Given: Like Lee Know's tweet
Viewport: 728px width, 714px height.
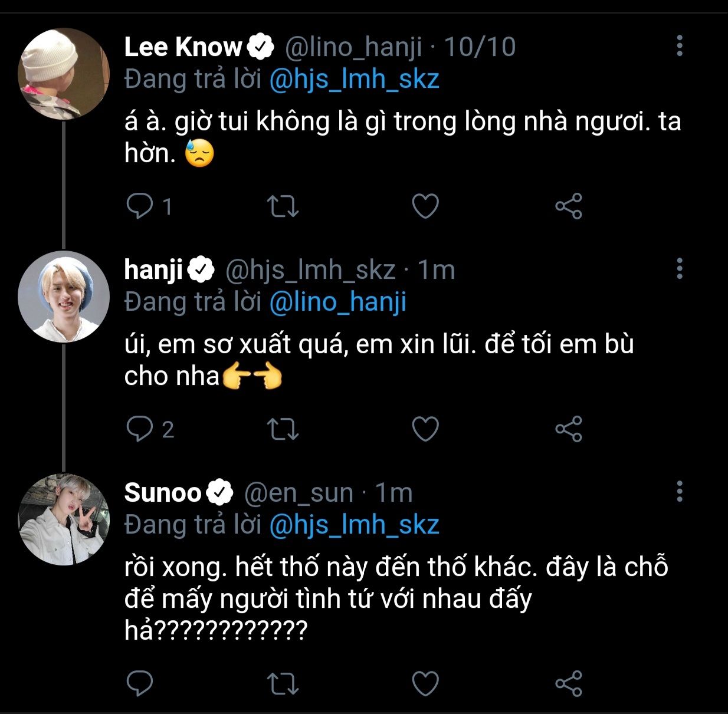Looking at the screenshot, I should coord(425,206).
